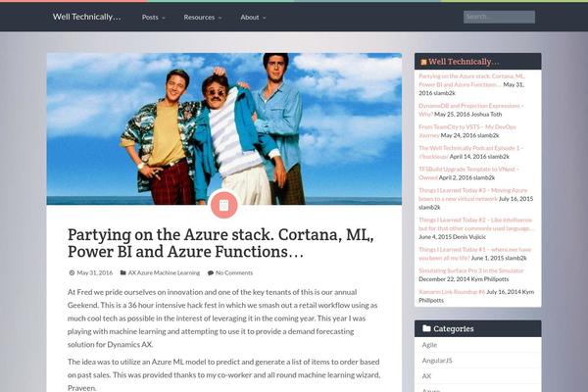
Task: Open The Well Technically Podcast Episode 1 link
Action: pos(471,152)
